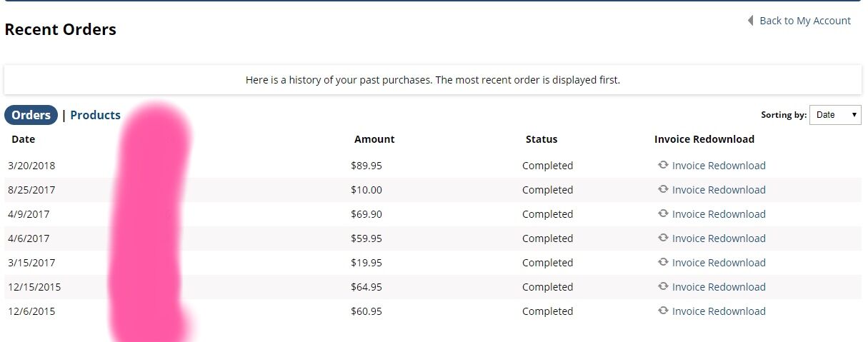Click Invoice Redownload link for $89.95 order
The width and height of the screenshot is (868, 342).
pyautogui.click(x=719, y=166)
